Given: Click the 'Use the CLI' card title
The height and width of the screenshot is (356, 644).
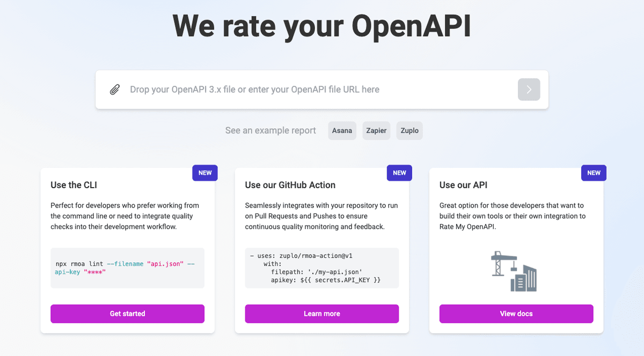Looking at the screenshot, I should point(74,184).
